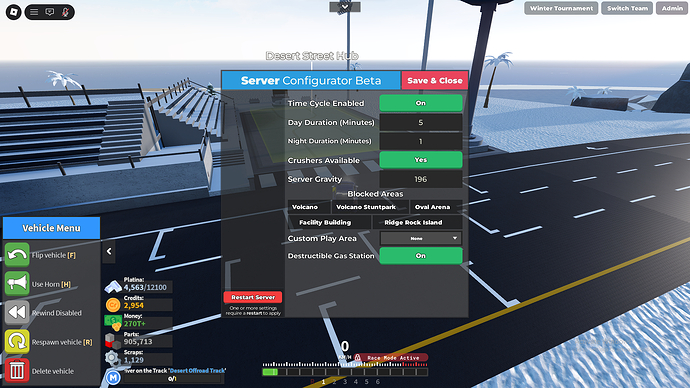Toggle Volcano blocked area
Screen dimensions: 690x388
pos(309,207)
